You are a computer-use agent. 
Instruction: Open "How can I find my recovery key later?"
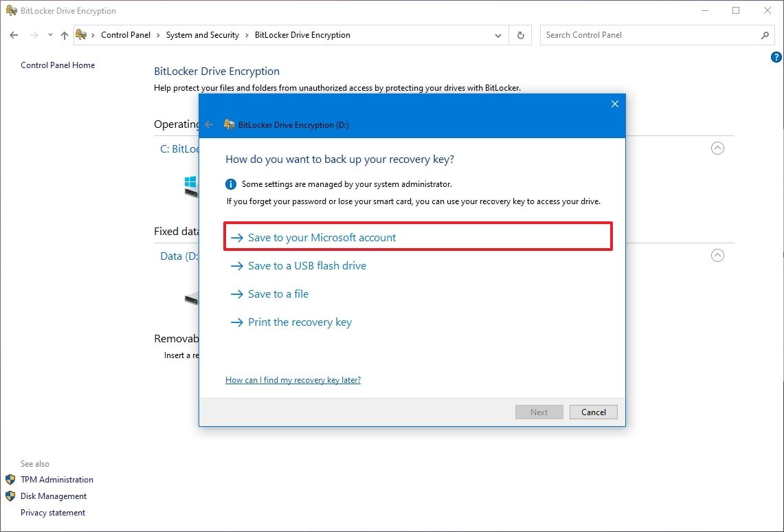pyautogui.click(x=293, y=379)
